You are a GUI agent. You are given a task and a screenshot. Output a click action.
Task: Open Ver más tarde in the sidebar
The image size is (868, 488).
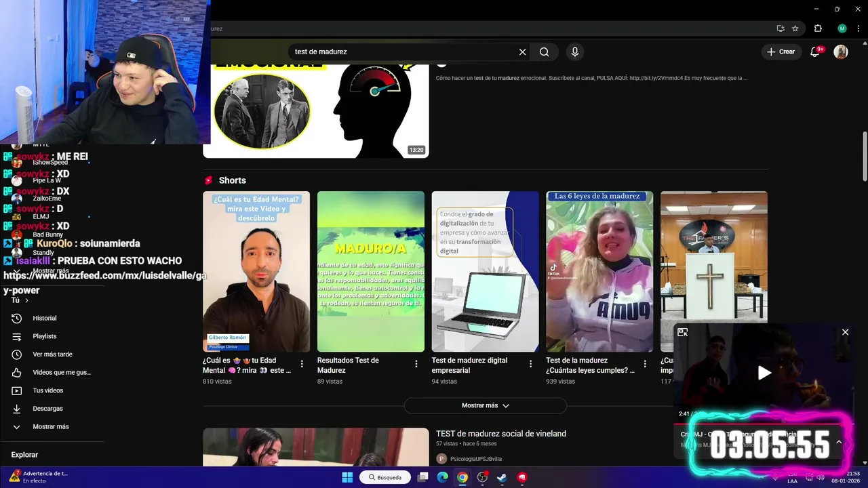pos(52,354)
